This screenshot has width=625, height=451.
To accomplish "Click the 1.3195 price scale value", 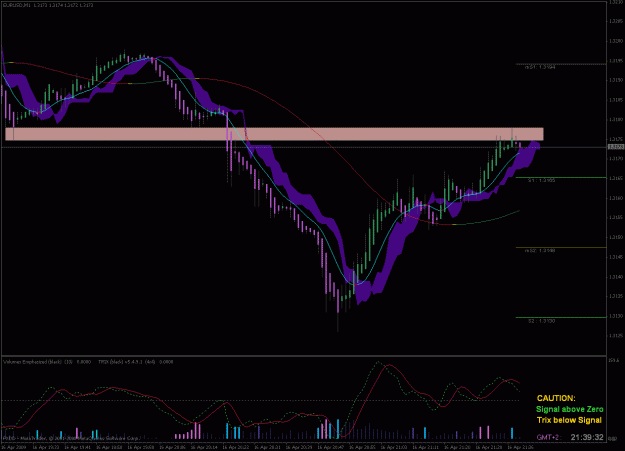I will click(616, 61).
